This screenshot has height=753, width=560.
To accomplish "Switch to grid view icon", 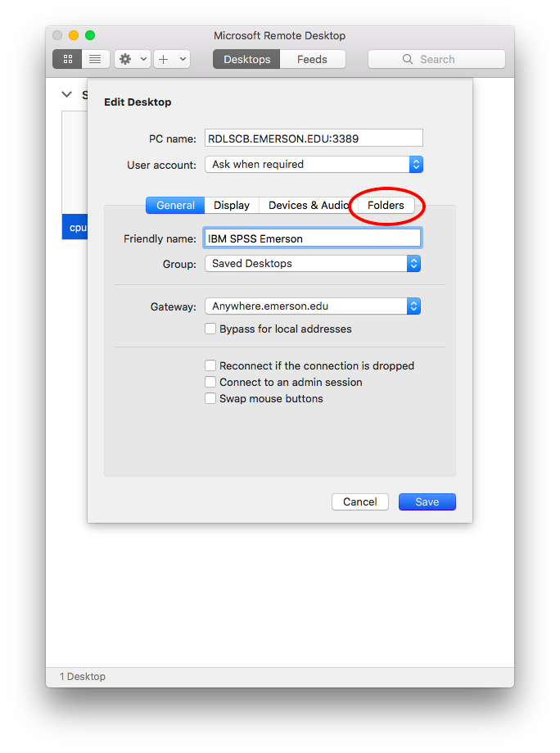I will point(68,59).
